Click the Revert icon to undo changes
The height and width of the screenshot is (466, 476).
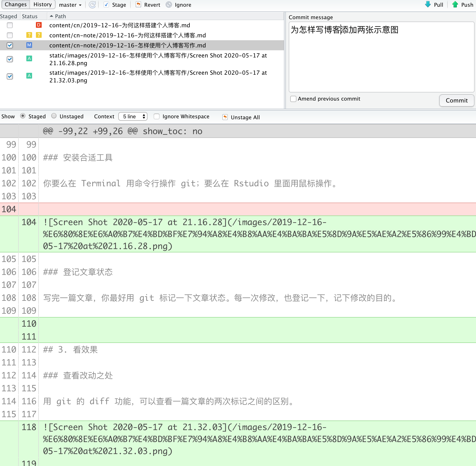[137, 4]
